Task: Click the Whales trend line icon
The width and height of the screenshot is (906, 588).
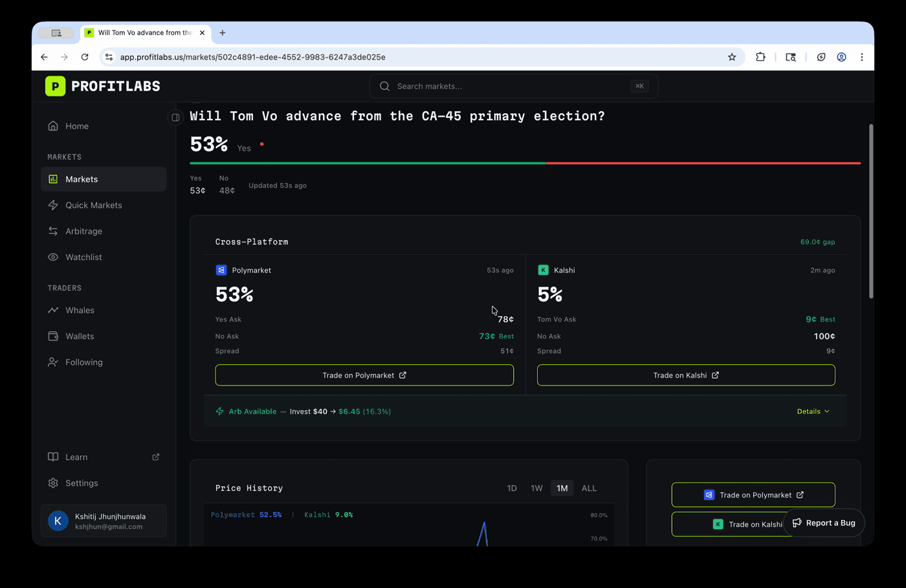Action: tap(53, 310)
